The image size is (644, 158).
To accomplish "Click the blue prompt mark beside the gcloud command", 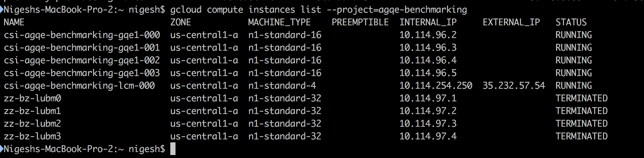I will click(2, 10).
